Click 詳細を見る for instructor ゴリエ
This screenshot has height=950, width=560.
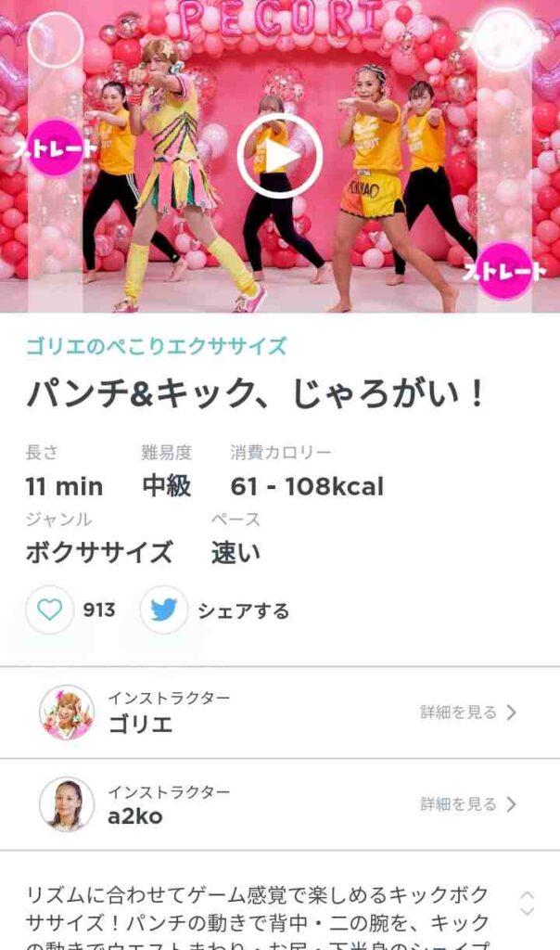[458, 712]
